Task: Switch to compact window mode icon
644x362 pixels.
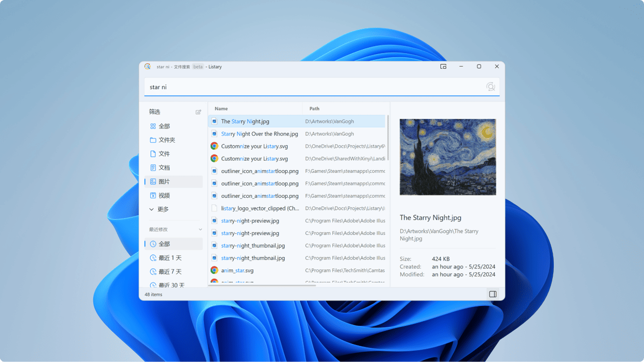Action: (443, 67)
